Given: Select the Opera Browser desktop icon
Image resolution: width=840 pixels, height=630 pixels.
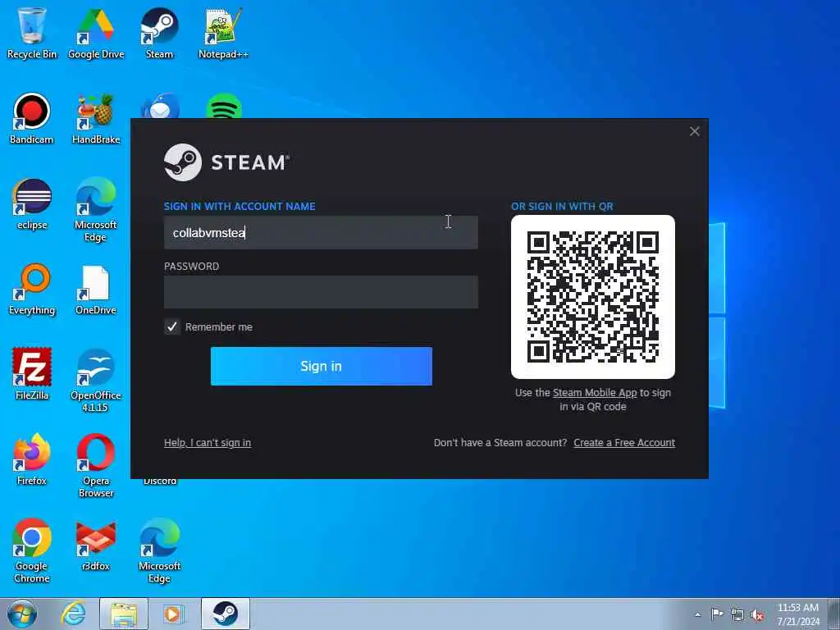Looking at the screenshot, I should click(96, 465).
